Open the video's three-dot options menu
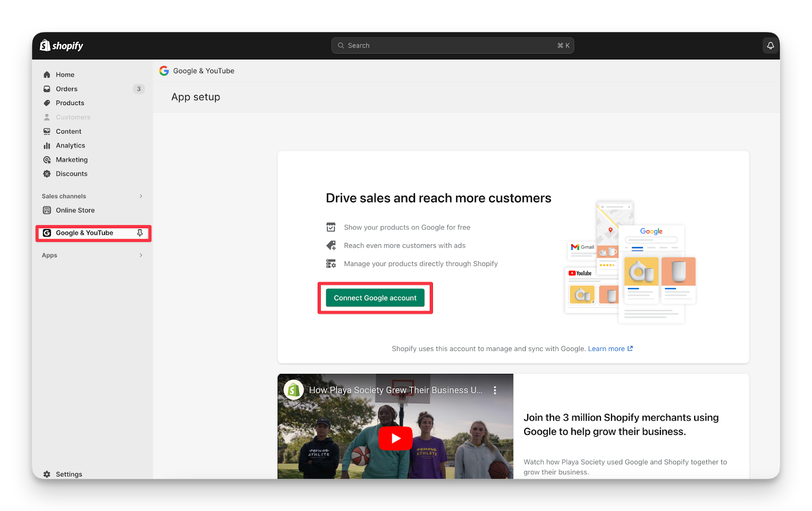This screenshot has width=812, height=511. [x=495, y=390]
